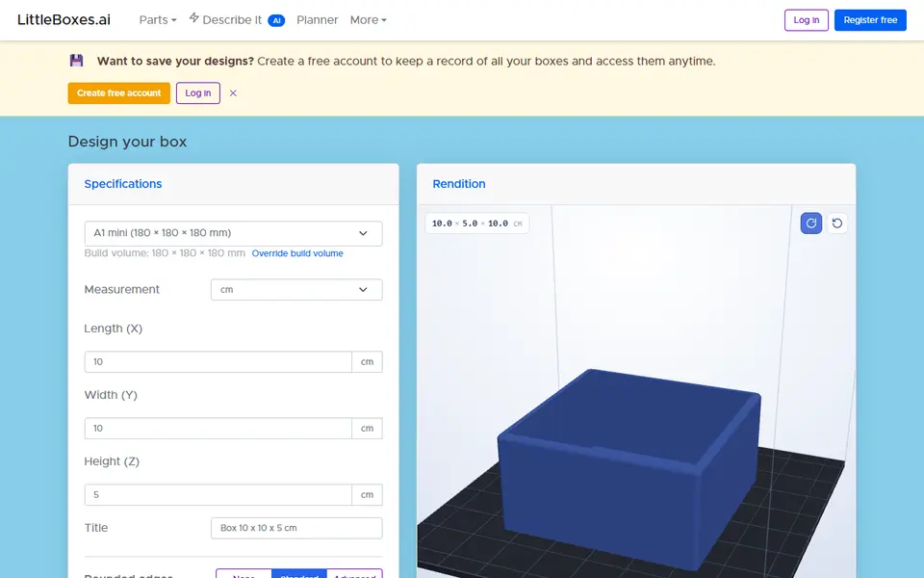The width and height of the screenshot is (924, 578).
Task: Click the Log in button in banner
Action: pyautogui.click(x=198, y=93)
